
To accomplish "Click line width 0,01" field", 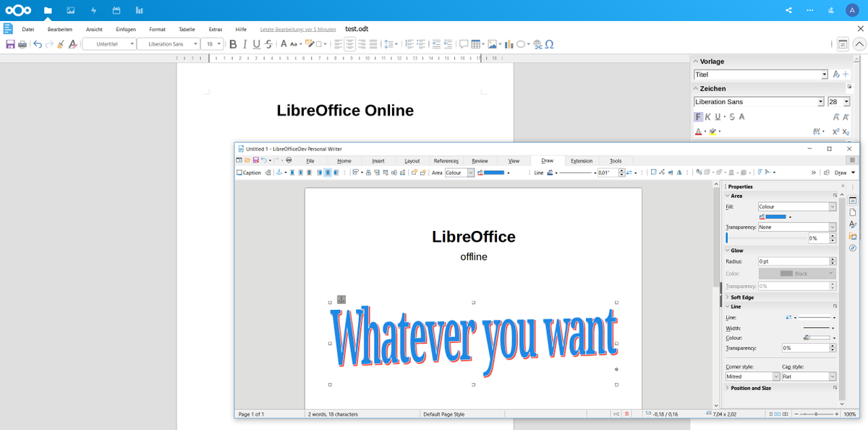I will 608,173.
